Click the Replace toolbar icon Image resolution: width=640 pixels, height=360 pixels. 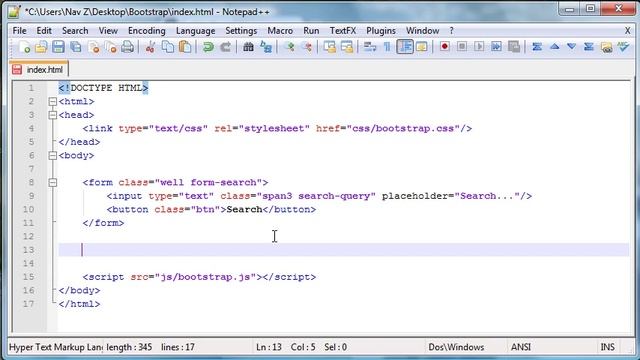[x=266, y=47]
